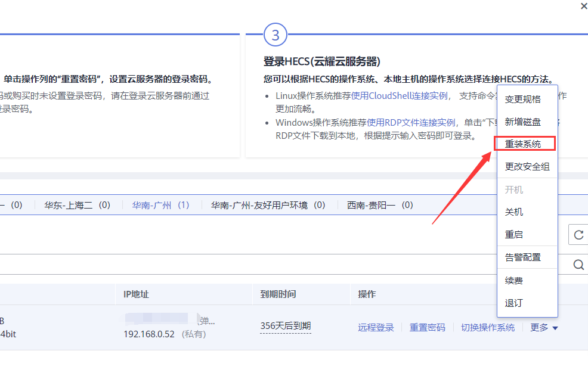Click the 到期时间 column header

point(278,294)
